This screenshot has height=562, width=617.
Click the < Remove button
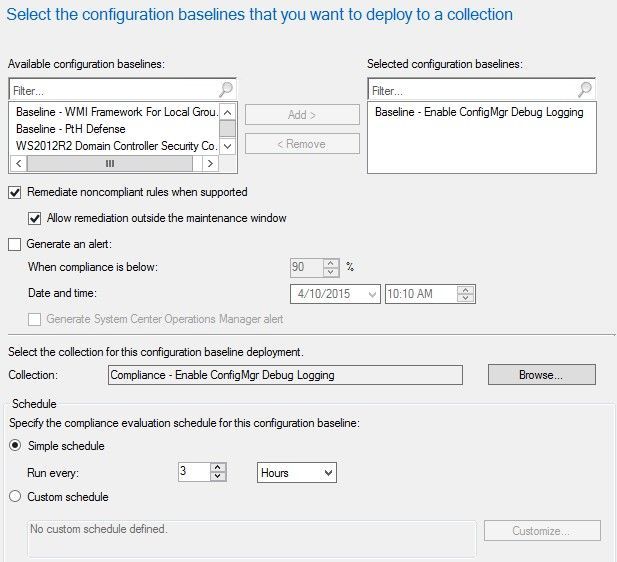coord(302,144)
